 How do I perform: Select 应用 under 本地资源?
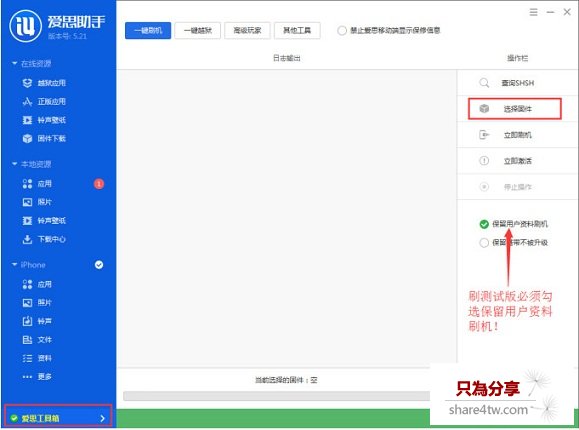[37, 184]
